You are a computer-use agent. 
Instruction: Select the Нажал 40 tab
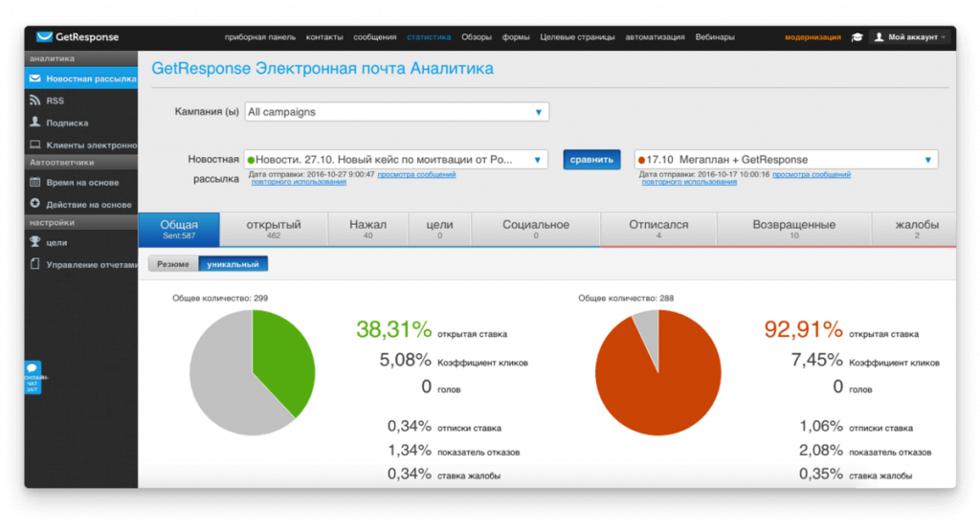[x=368, y=229]
